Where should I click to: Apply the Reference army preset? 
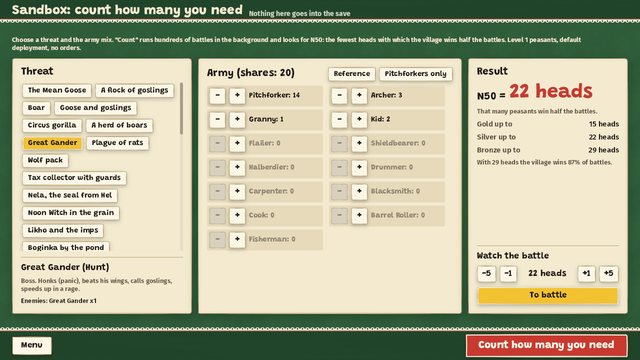[351, 74]
